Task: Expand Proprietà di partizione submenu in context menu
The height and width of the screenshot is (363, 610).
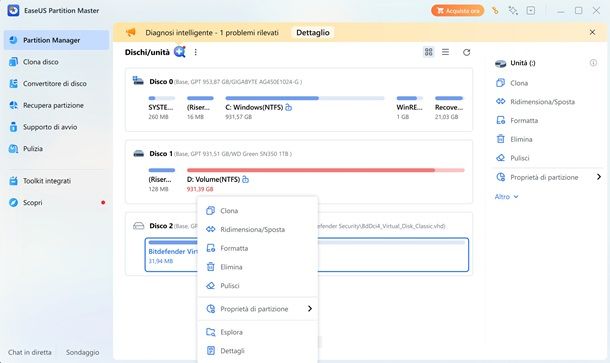Action: (x=258, y=309)
